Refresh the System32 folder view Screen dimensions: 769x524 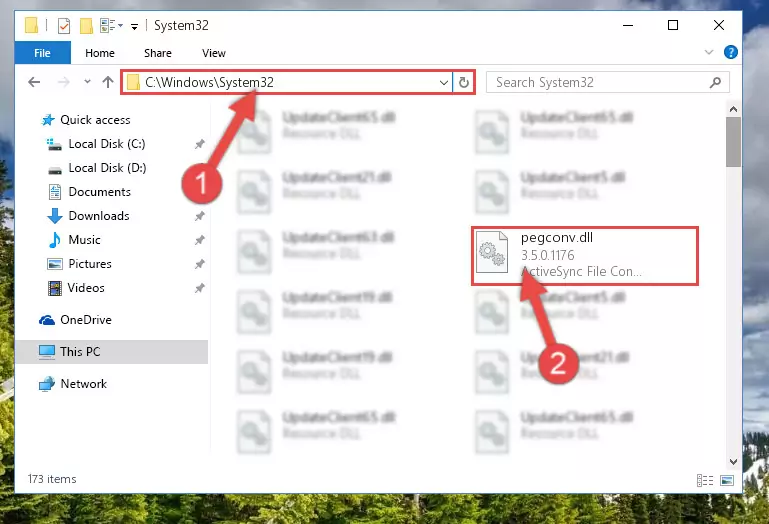[x=463, y=82]
